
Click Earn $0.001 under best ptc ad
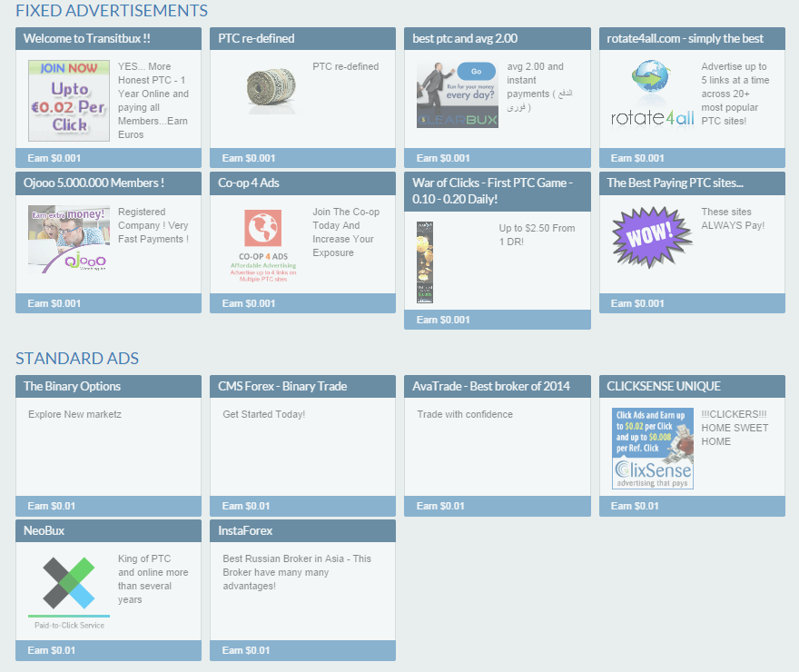coord(443,158)
